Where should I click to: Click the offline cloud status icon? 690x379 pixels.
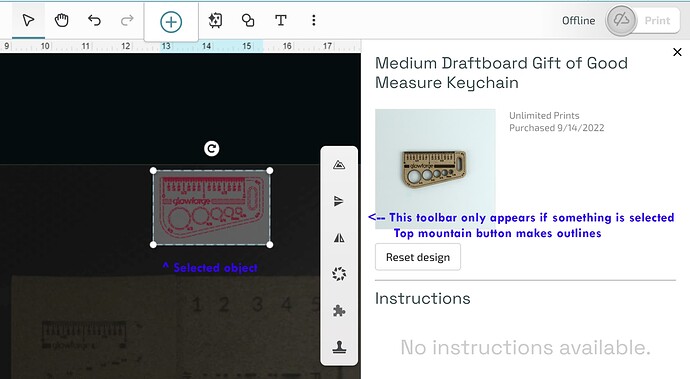621,20
